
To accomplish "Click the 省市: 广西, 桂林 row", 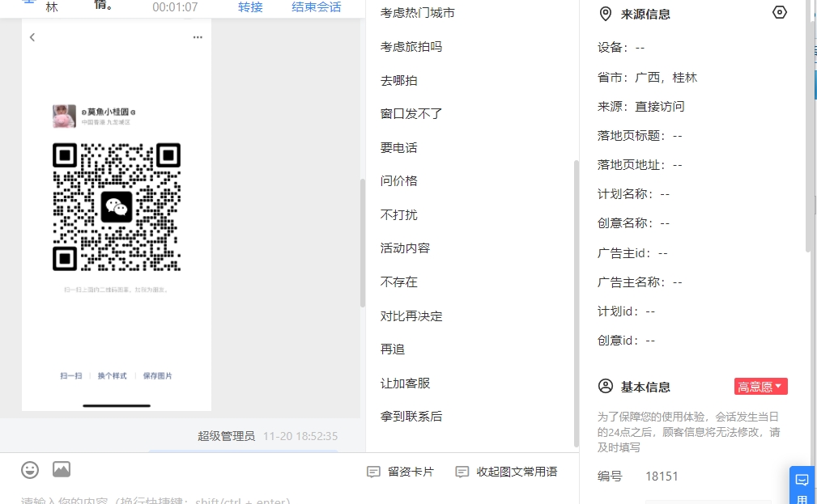I will point(647,78).
